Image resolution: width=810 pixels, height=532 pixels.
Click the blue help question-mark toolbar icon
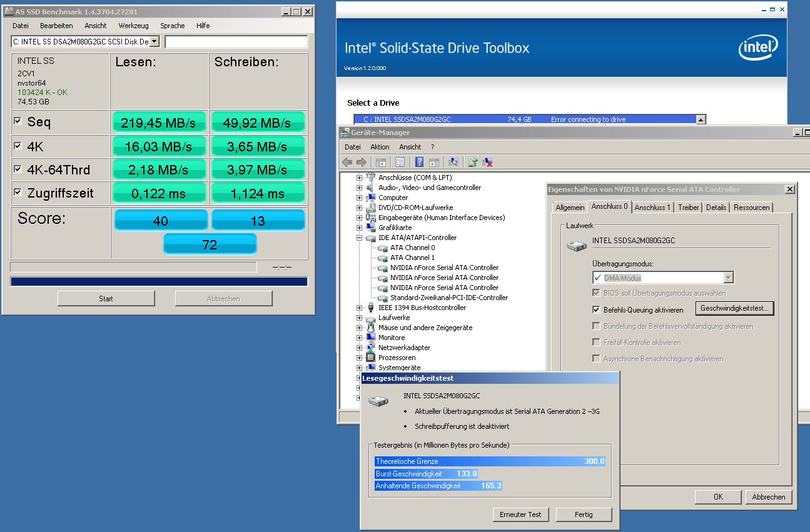click(x=420, y=162)
